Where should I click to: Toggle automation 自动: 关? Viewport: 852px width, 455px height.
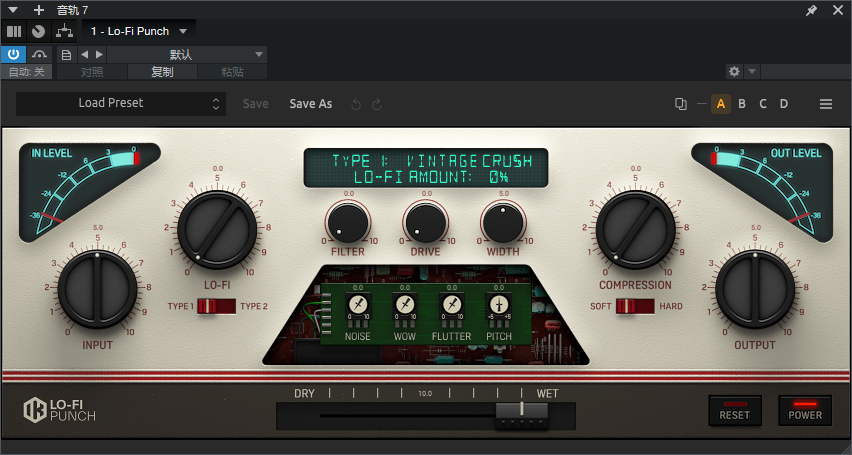(x=27, y=72)
